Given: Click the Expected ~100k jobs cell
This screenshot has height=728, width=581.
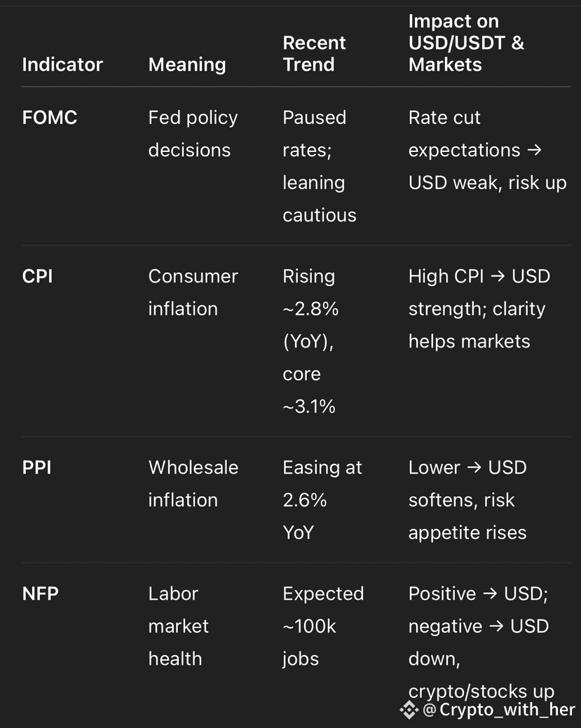Looking at the screenshot, I should 323,626.
